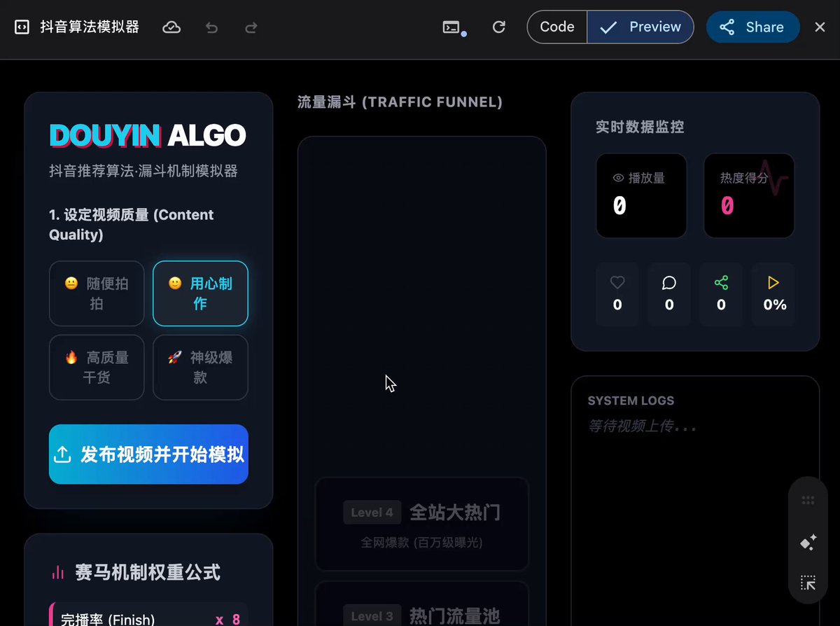Click the heart likes counter
This screenshot has width=840, height=626.
617,294
